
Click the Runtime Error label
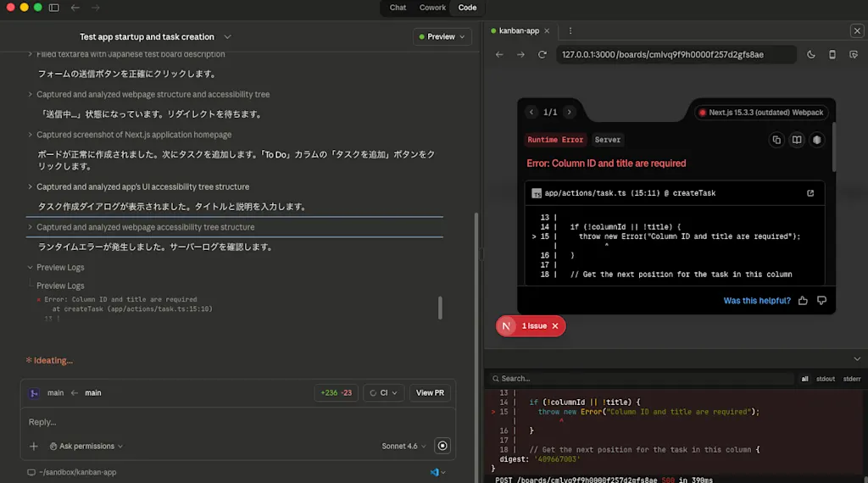555,140
